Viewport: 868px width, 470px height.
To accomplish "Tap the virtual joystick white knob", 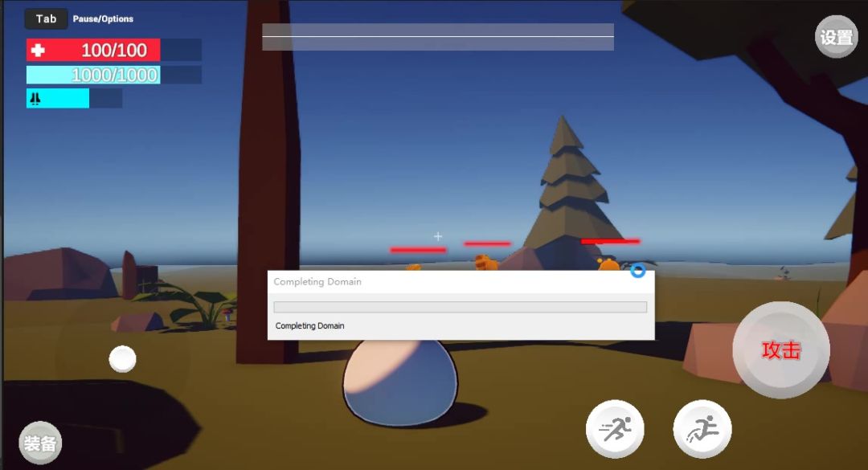I will click(122, 358).
